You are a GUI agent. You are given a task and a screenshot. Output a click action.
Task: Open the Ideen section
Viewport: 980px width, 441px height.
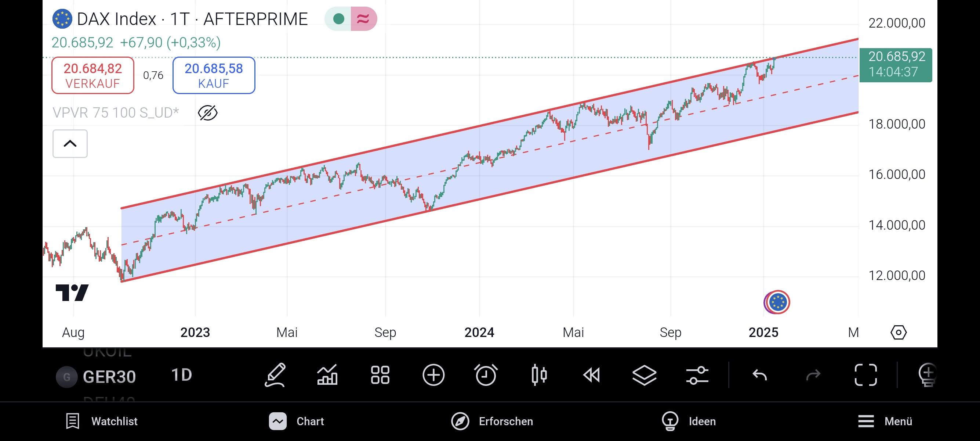(689, 421)
